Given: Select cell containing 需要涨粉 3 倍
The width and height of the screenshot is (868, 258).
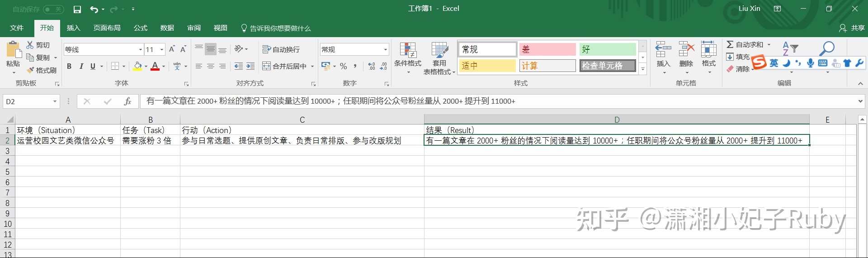Looking at the screenshot, I should pyautogui.click(x=150, y=140).
